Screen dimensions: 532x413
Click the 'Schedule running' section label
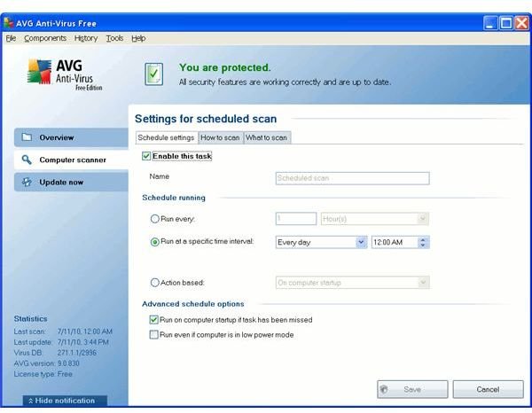[174, 198]
